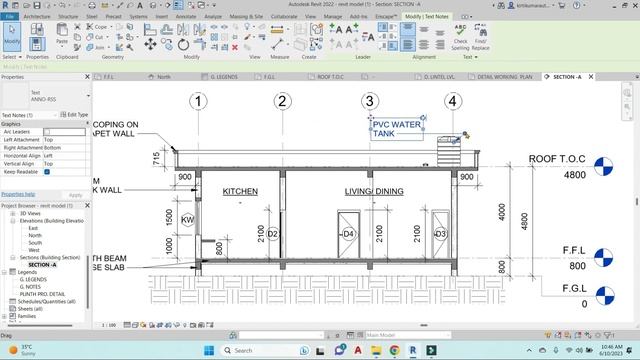
Task: Choose the Offset tool in the Modify panel
Action: click(x=167, y=29)
